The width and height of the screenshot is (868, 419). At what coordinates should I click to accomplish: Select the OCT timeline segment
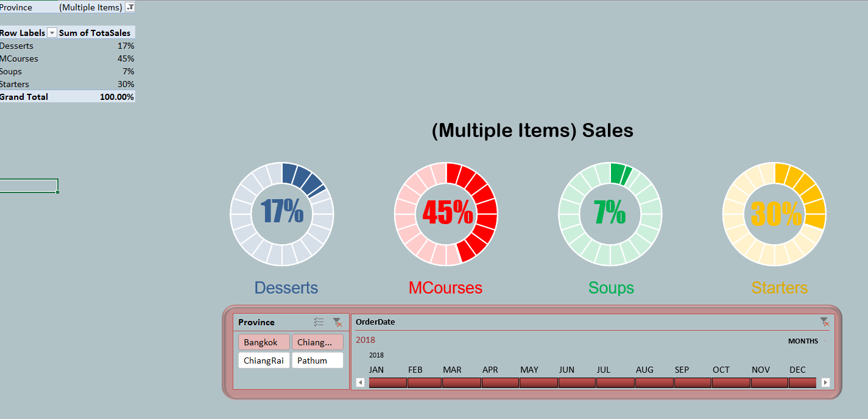click(x=731, y=382)
